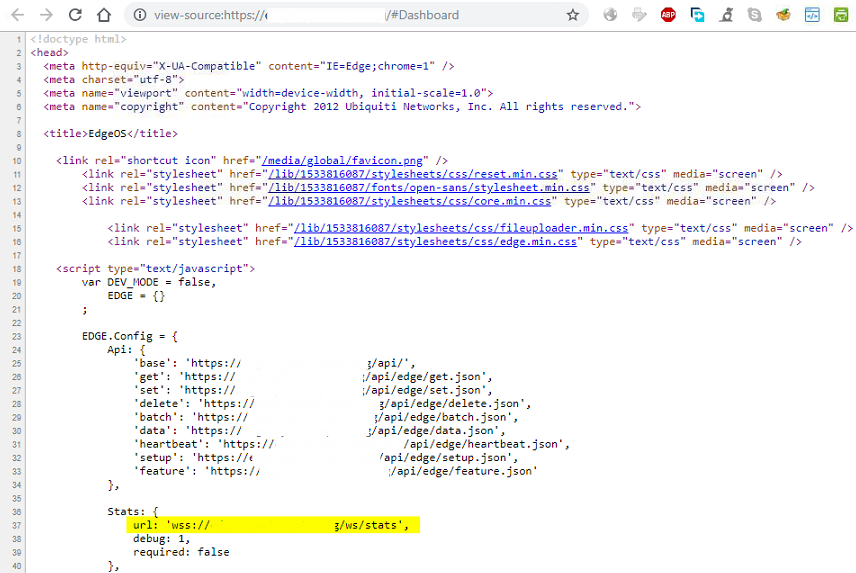Click the browser forward arrow
Image resolution: width=856 pixels, height=573 pixels.
46,15
